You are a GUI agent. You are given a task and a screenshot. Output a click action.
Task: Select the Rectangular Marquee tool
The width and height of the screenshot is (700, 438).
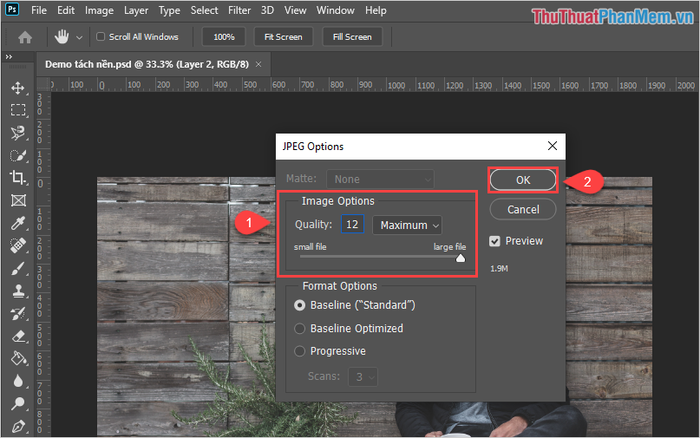pyautogui.click(x=18, y=110)
